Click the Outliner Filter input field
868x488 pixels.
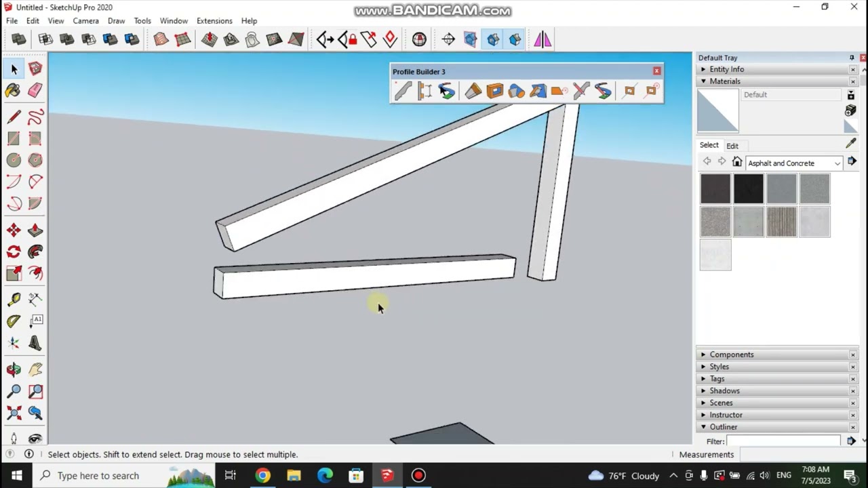pyautogui.click(x=784, y=441)
